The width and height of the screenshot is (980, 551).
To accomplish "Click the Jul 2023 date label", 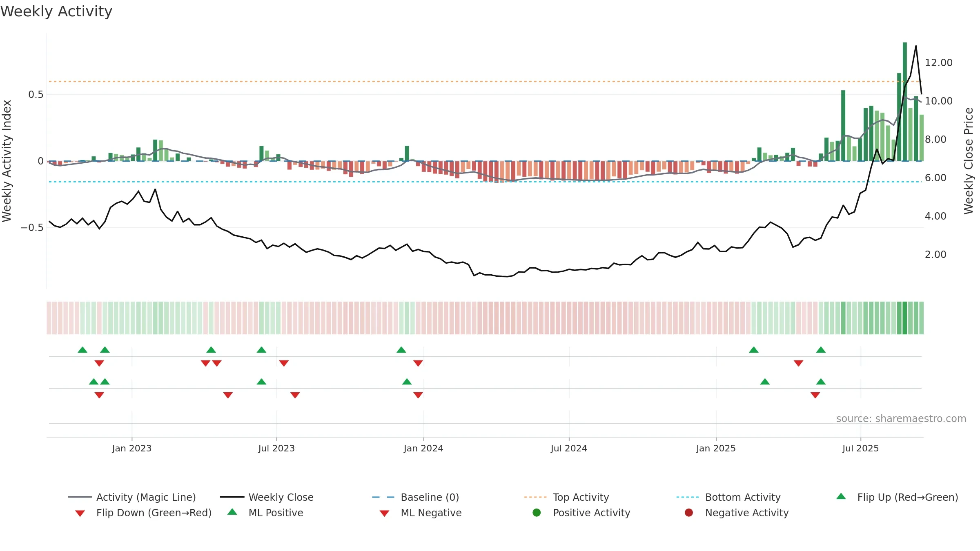I will pos(276,448).
